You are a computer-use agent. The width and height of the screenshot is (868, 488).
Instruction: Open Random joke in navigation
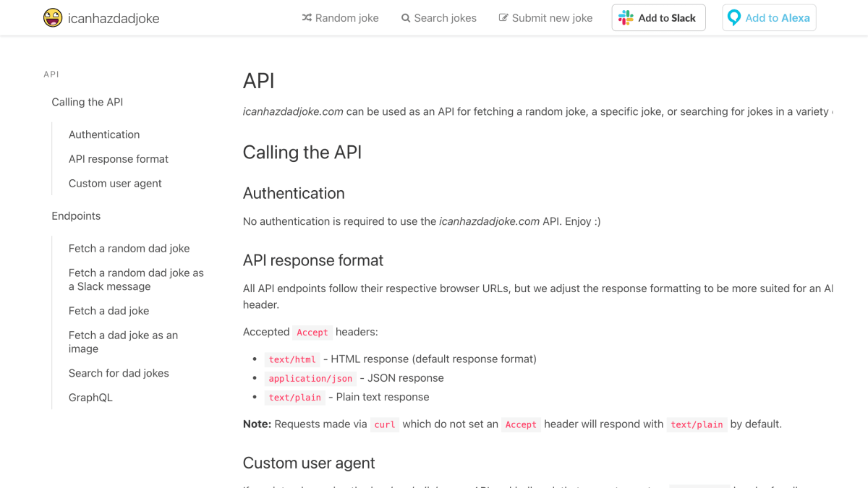[340, 18]
